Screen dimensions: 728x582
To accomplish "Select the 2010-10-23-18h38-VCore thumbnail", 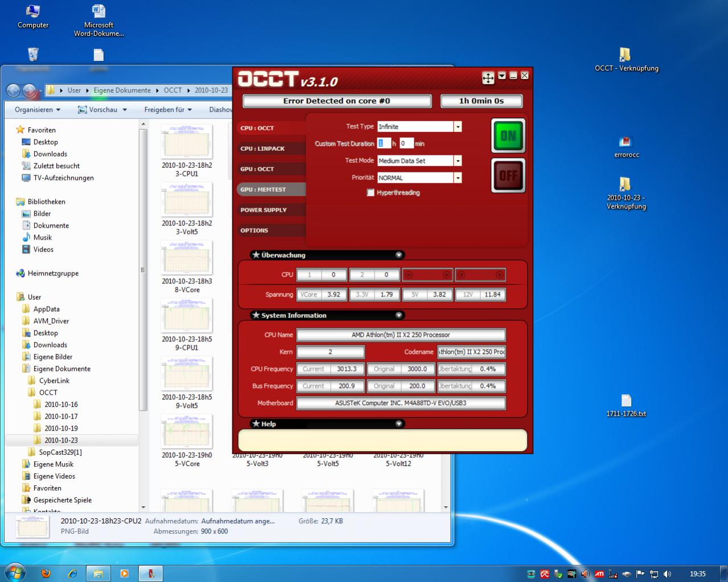I will 187,267.
